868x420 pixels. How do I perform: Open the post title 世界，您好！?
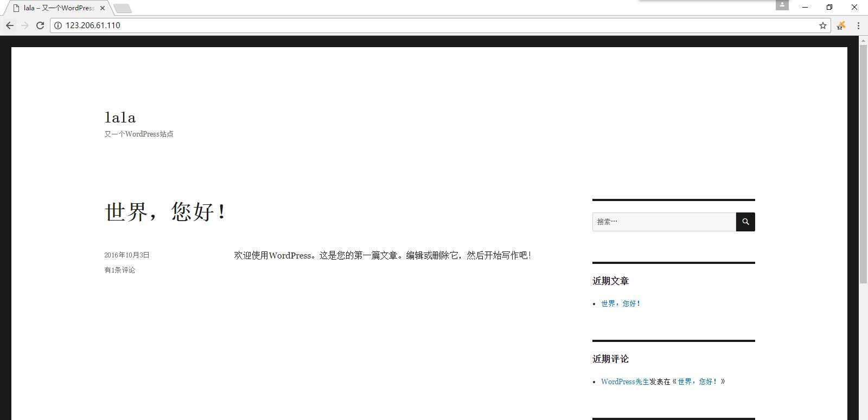pos(165,211)
